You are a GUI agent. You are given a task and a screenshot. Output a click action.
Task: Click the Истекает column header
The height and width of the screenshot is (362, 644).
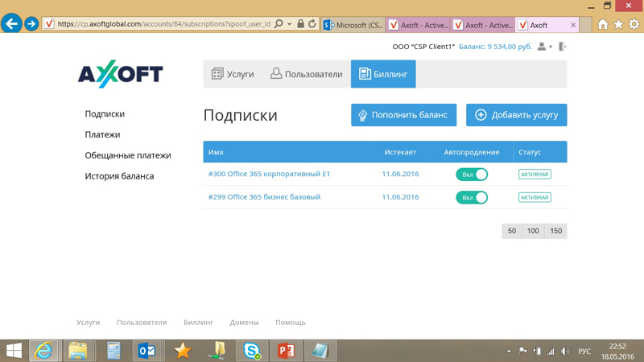(400, 152)
